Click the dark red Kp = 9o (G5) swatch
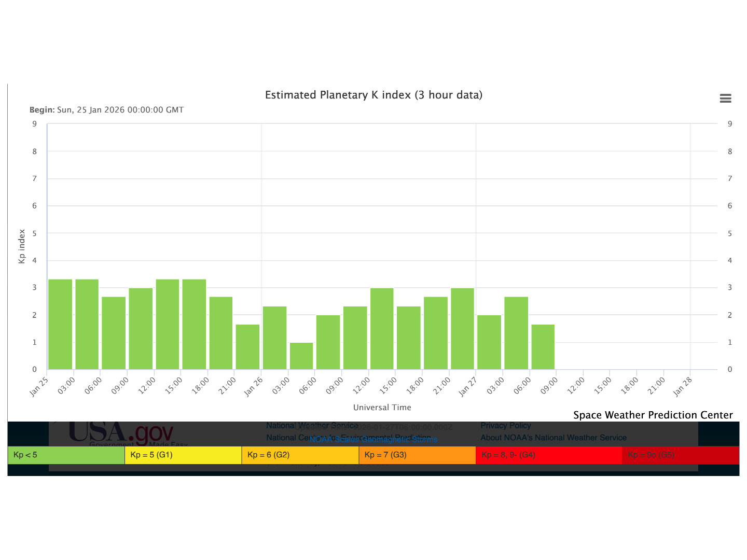This screenshot has height=560, width=747. coord(680,455)
